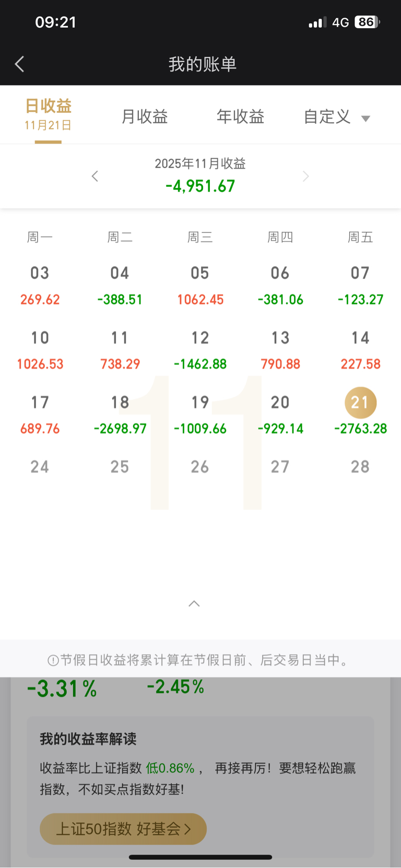Collapse calendar with the up chevron

(194, 603)
